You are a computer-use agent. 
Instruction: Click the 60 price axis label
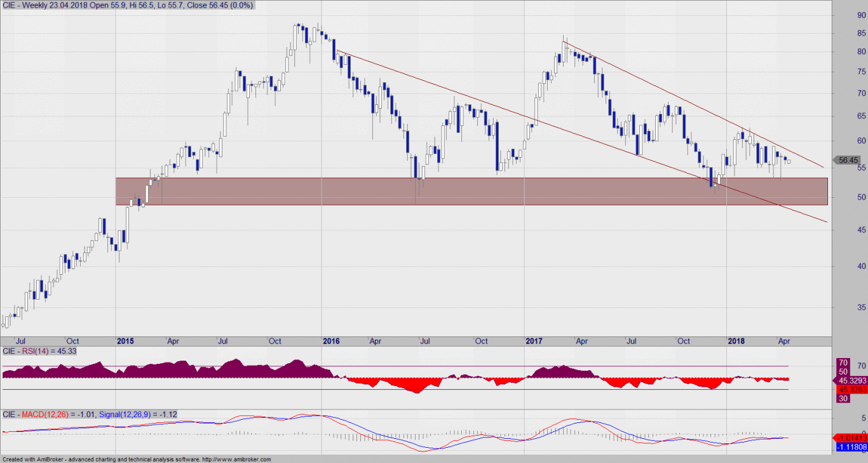862,141
